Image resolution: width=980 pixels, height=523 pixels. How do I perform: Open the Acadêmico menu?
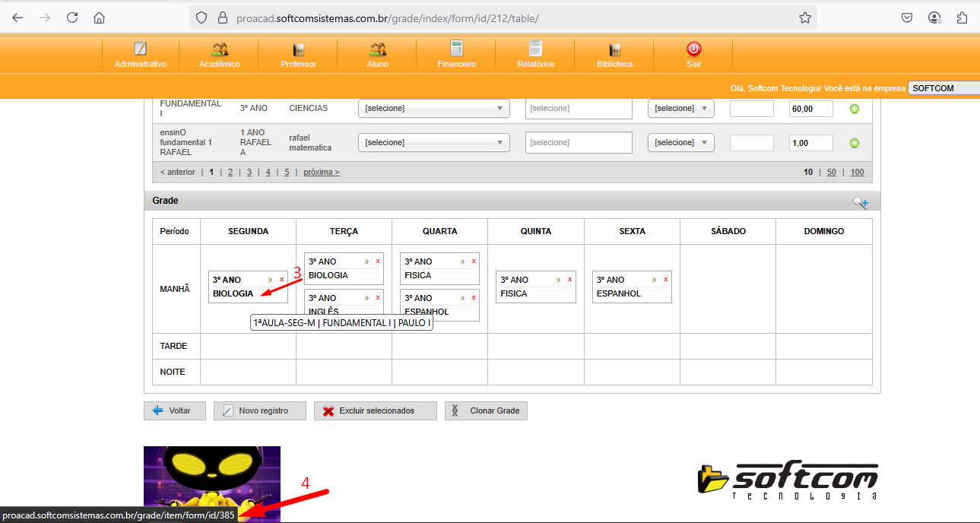click(219, 55)
